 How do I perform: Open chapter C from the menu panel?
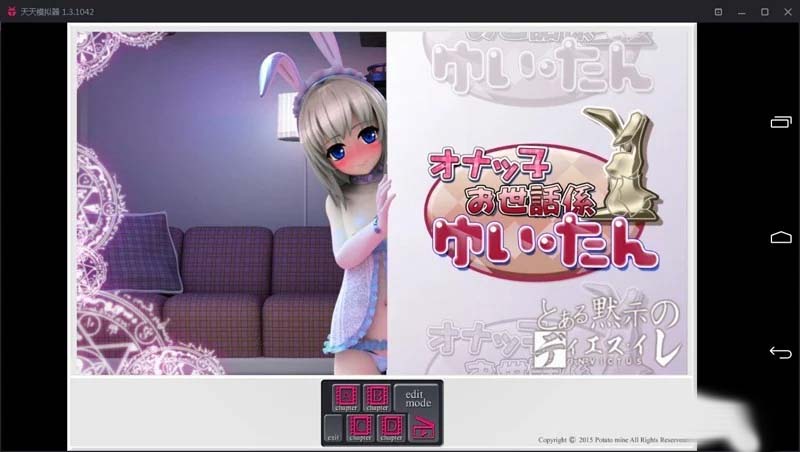pyautogui.click(x=360, y=428)
